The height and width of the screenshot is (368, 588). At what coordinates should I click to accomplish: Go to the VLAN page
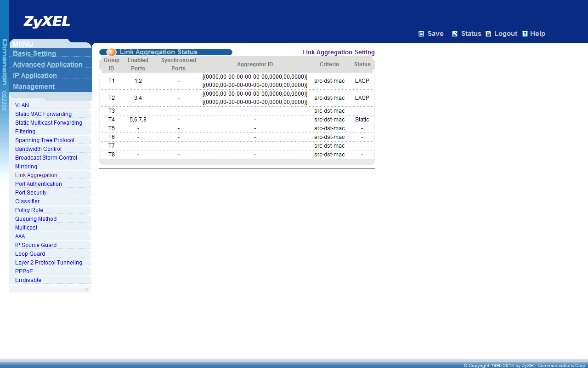pos(22,105)
